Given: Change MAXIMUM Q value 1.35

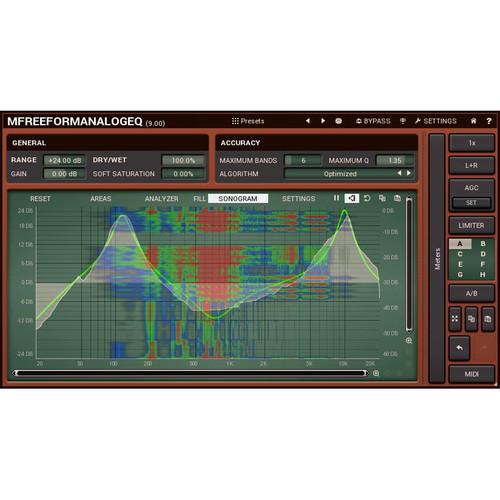Looking at the screenshot, I should (x=395, y=160).
